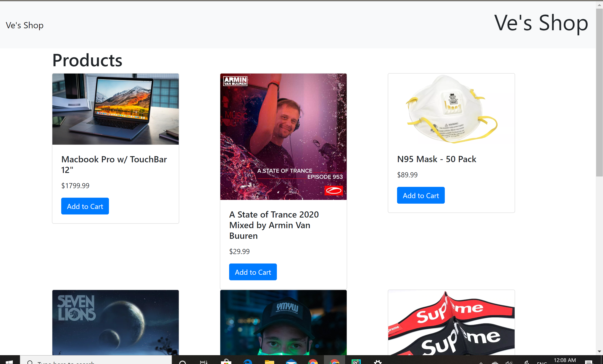603x364 pixels.
Task: Click the Macbook Pro w/ TouchBar 12" title
Action: (x=114, y=164)
